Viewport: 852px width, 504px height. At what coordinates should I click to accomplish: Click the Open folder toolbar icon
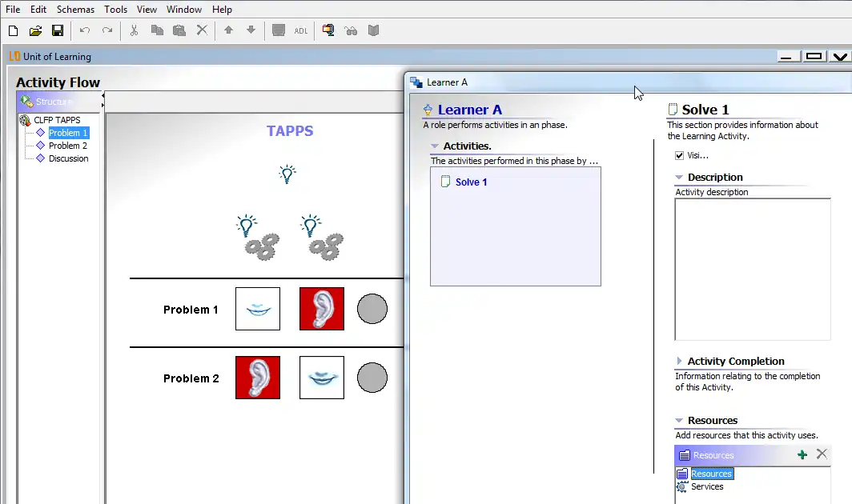[35, 30]
